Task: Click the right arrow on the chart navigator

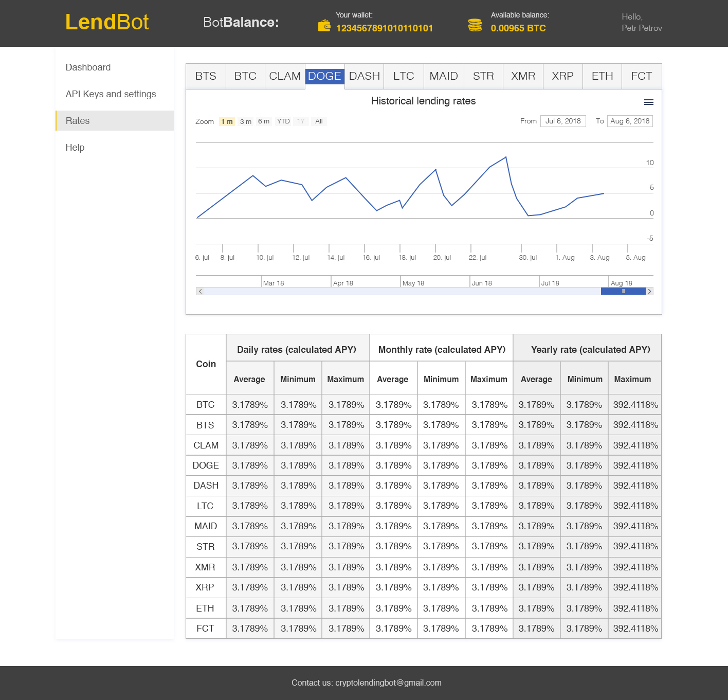Action: point(649,291)
